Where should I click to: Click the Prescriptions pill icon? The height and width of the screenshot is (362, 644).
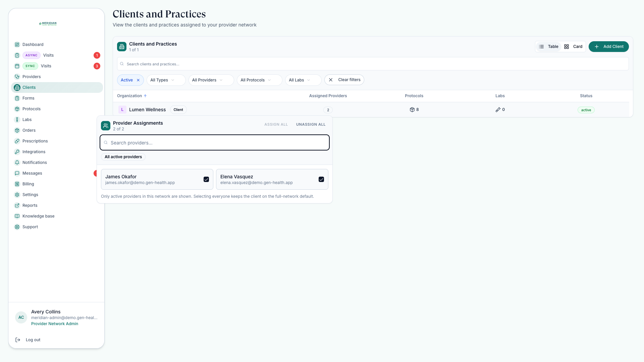pos(17,141)
